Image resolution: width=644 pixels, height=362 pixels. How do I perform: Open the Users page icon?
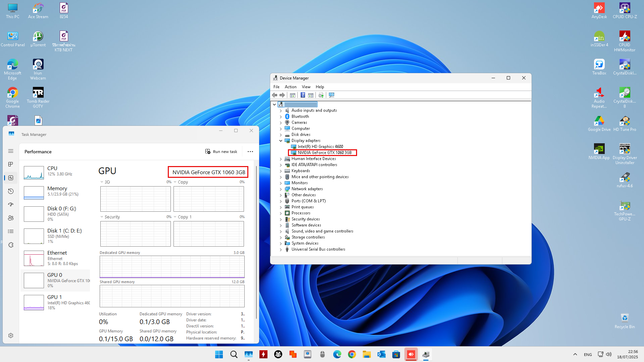11,218
